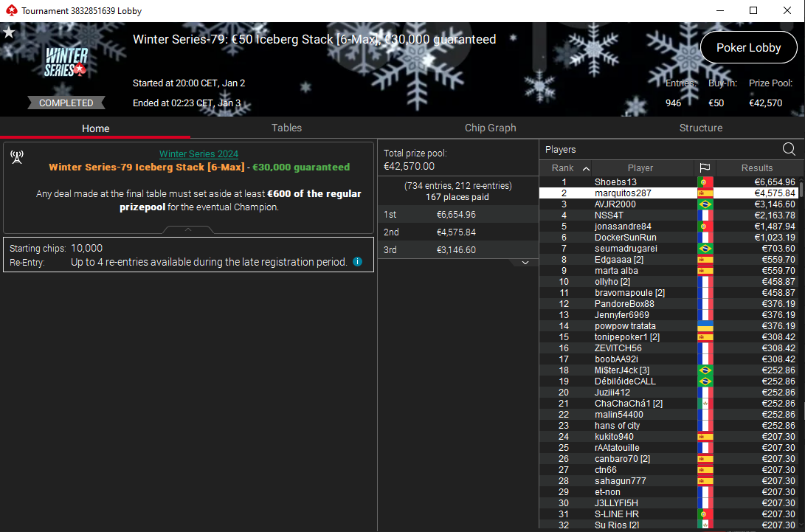
Task: Sort players by country flag column
Action: [x=705, y=168]
